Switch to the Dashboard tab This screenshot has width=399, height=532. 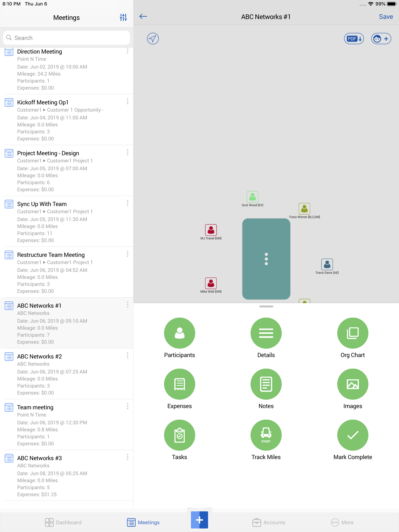point(63,522)
